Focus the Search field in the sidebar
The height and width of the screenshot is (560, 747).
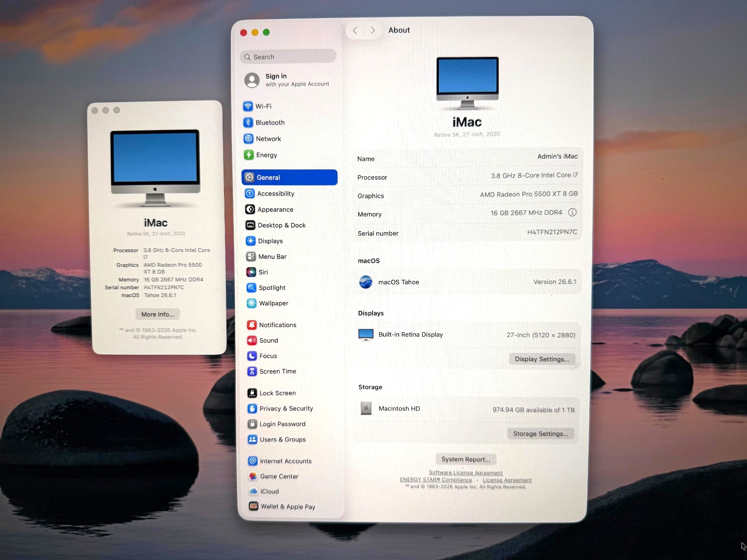pyautogui.click(x=288, y=57)
